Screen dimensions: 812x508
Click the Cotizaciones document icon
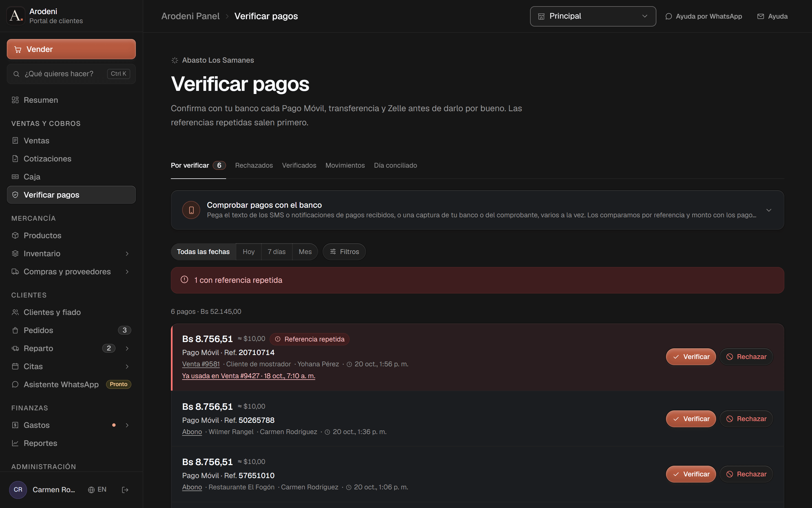click(x=15, y=159)
